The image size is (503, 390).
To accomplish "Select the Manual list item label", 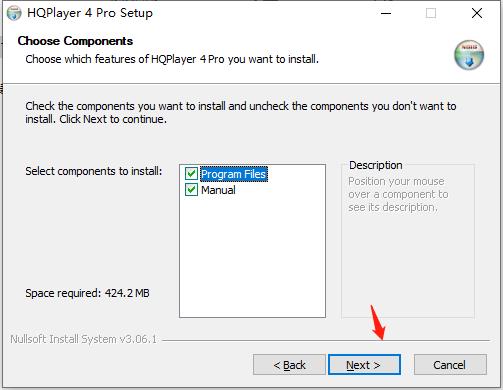I will (x=218, y=190).
